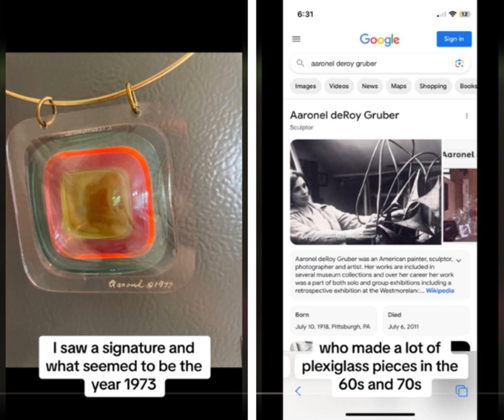This screenshot has height=420, width=504.
Task: Switch to the Videos tab
Action: [x=339, y=86]
